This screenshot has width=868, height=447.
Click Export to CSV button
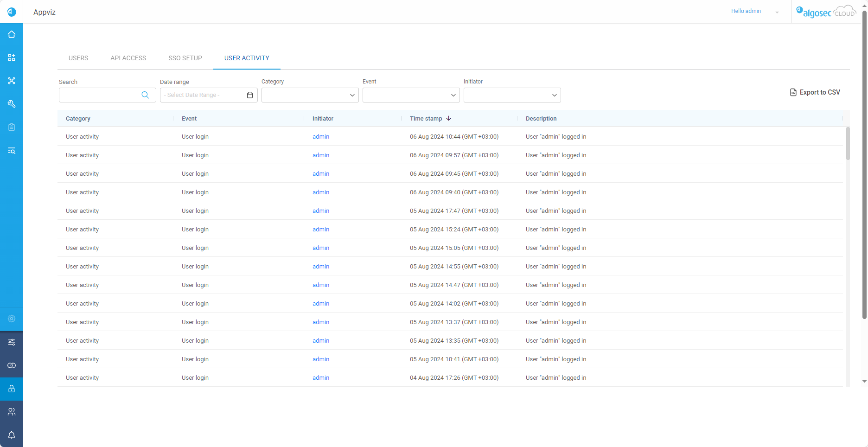point(815,92)
